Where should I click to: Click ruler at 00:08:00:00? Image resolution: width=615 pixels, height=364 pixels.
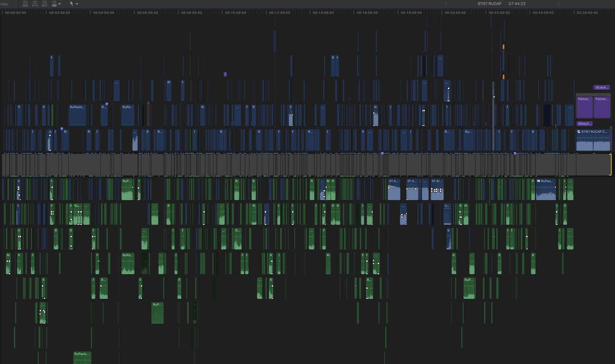(192, 12)
